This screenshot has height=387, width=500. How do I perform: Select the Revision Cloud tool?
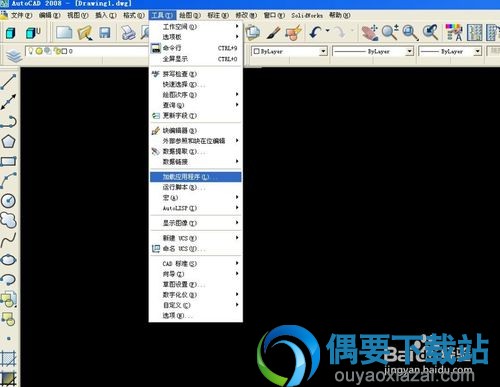pos(8,220)
